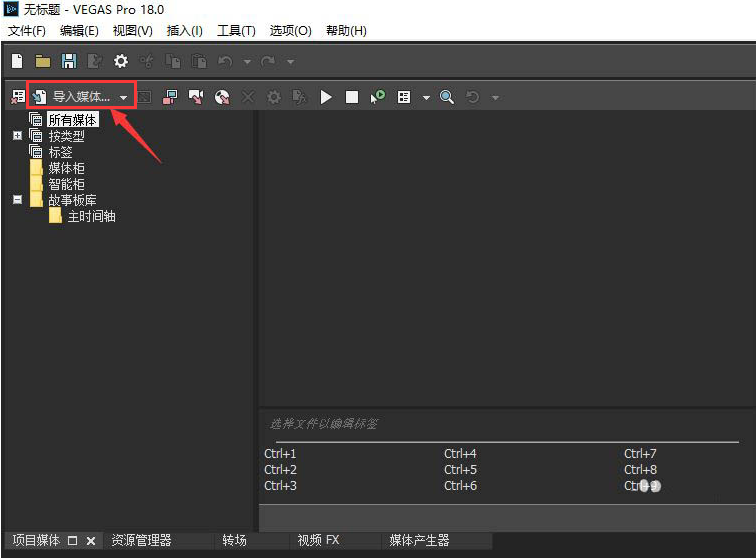Click the media FX icon
Viewport: 756px width, 558px height.
point(299,97)
